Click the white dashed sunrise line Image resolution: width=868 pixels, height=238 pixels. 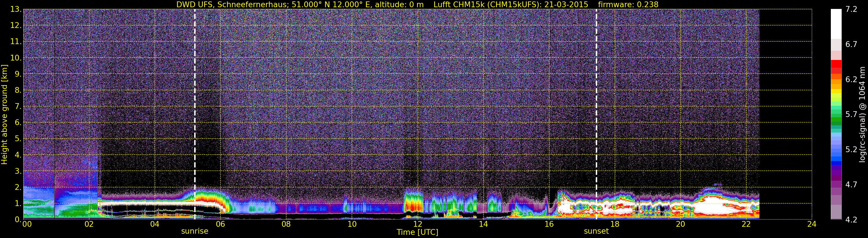coord(195,114)
